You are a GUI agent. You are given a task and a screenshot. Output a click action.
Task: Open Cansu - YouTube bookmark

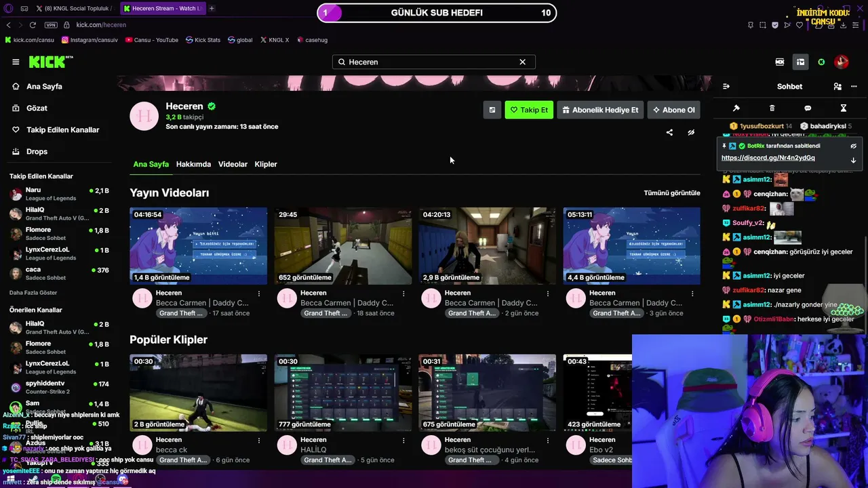point(151,40)
